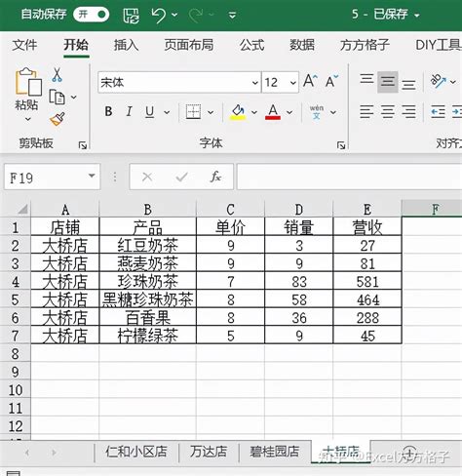
Task: Open the font size 12 dropdown
Action: pos(293,83)
